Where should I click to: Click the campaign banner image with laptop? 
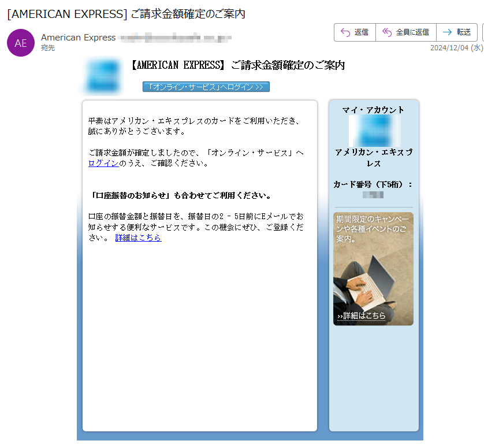(x=373, y=269)
